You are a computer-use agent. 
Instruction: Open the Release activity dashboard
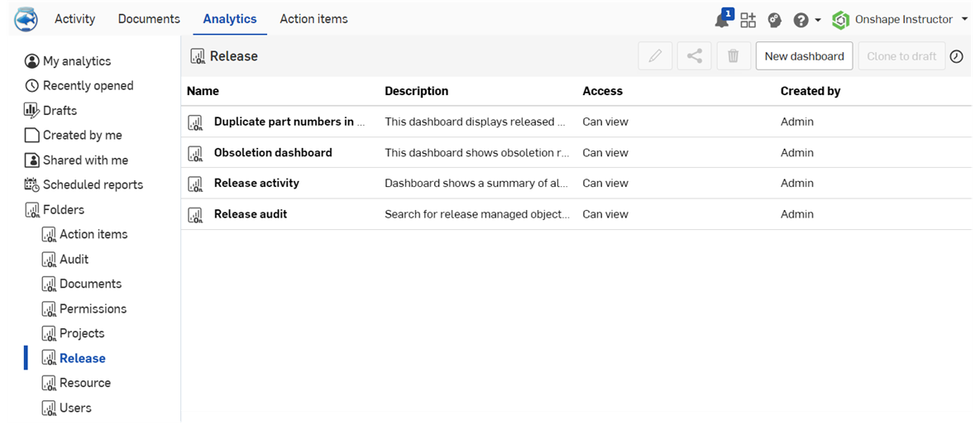click(257, 183)
